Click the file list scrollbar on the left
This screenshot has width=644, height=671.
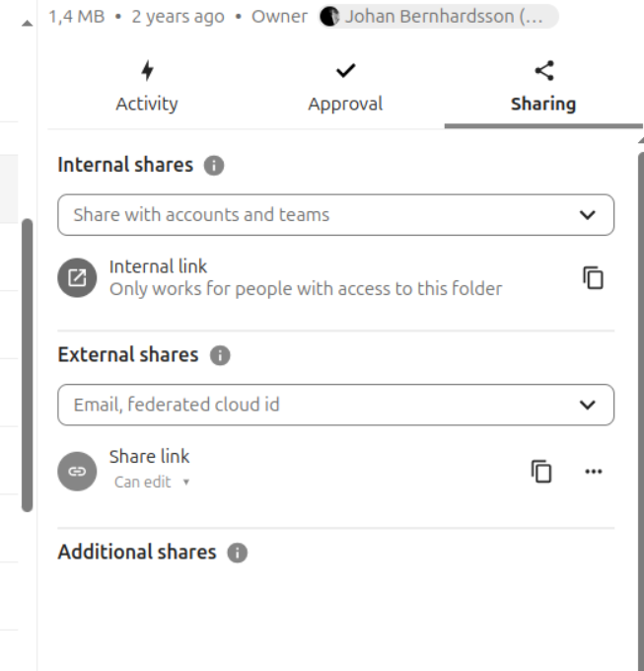coord(27,365)
